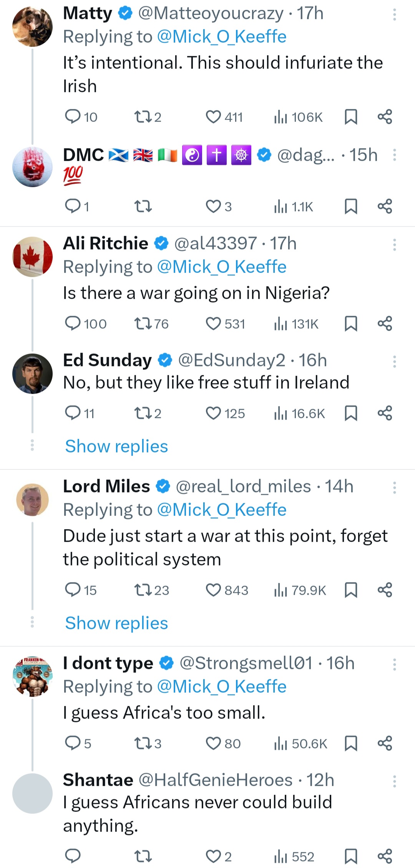Like Lord Miles's tweet

pyautogui.click(x=213, y=590)
